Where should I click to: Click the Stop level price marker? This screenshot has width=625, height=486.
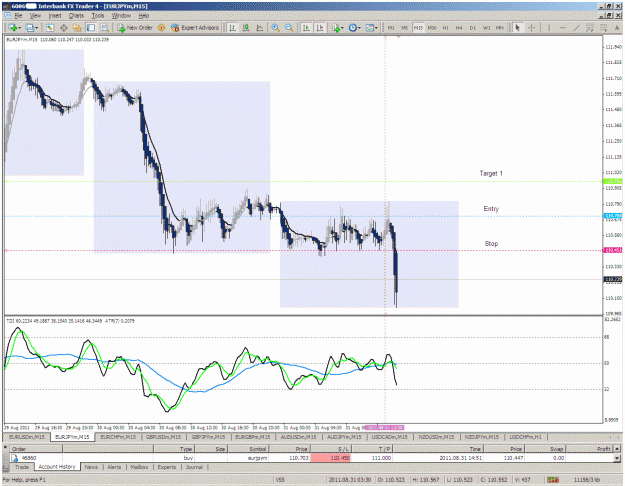pos(613,250)
